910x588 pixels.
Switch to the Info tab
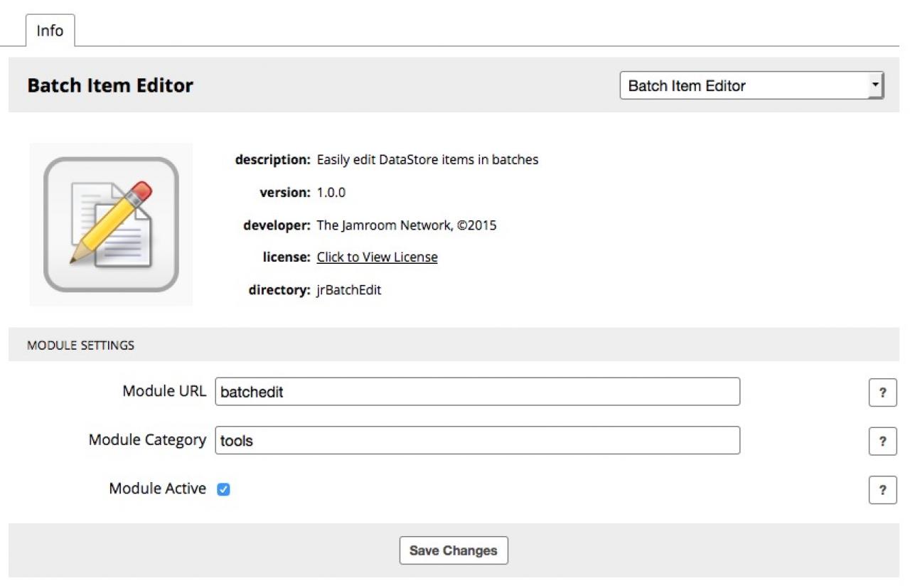pos(50,31)
